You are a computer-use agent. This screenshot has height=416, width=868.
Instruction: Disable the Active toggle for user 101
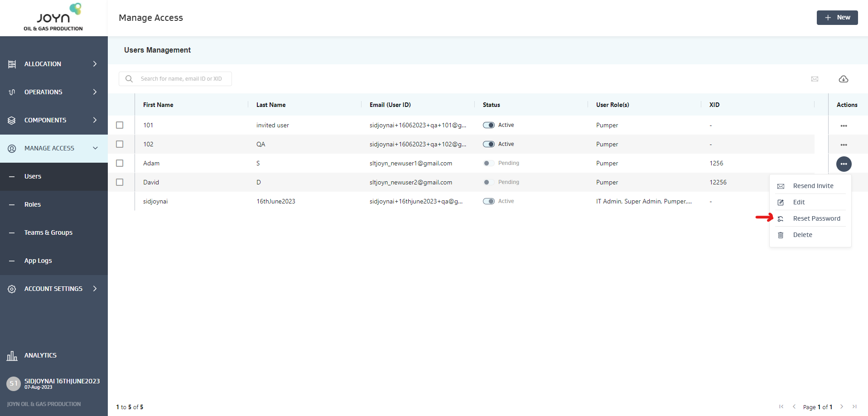488,125
